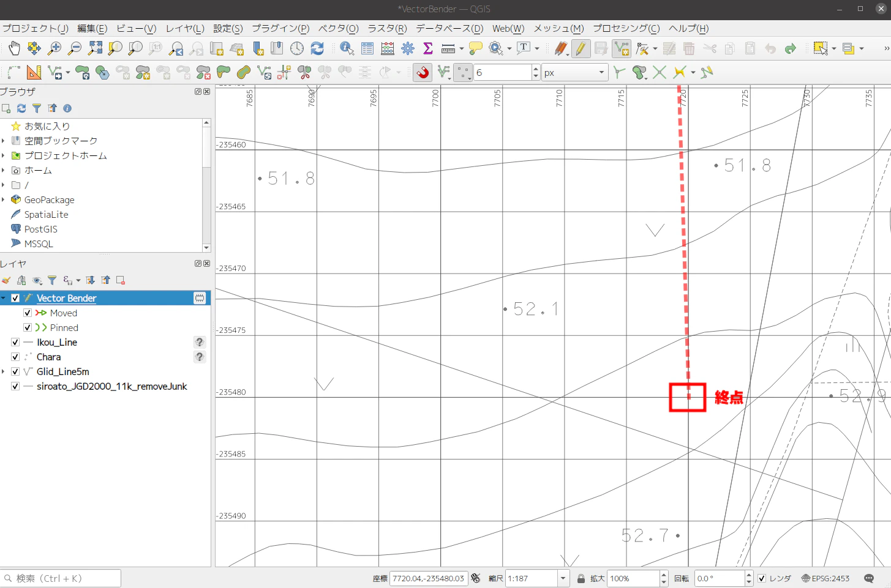Toggle visibility of Chara layer
891x588 pixels.
click(x=15, y=357)
